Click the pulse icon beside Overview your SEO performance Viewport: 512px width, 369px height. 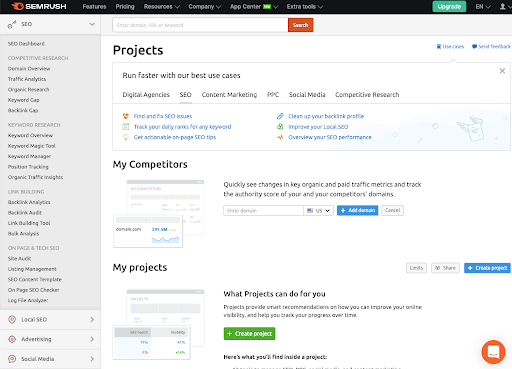280,137
